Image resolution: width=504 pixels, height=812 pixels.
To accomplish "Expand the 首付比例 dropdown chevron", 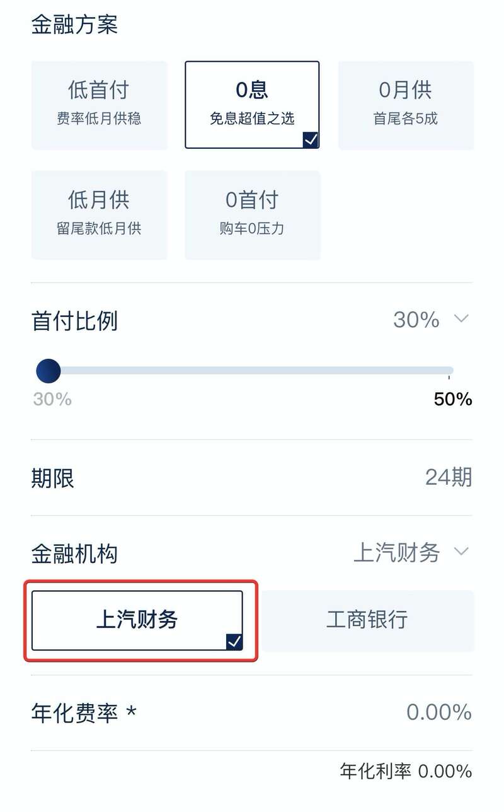I will click(x=462, y=319).
